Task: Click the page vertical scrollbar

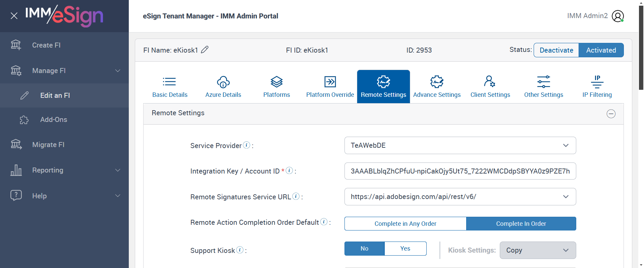Action: (641, 47)
